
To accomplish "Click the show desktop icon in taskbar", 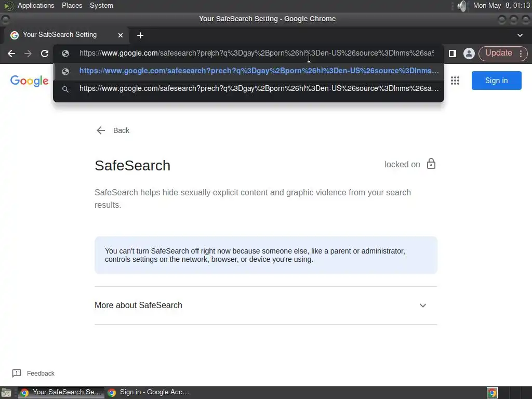I will click(6, 393).
